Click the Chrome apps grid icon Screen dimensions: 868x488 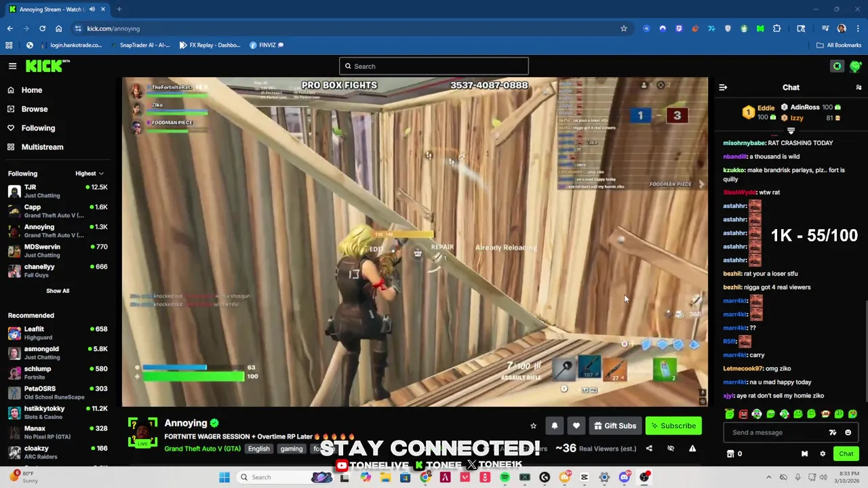pos(9,45)
